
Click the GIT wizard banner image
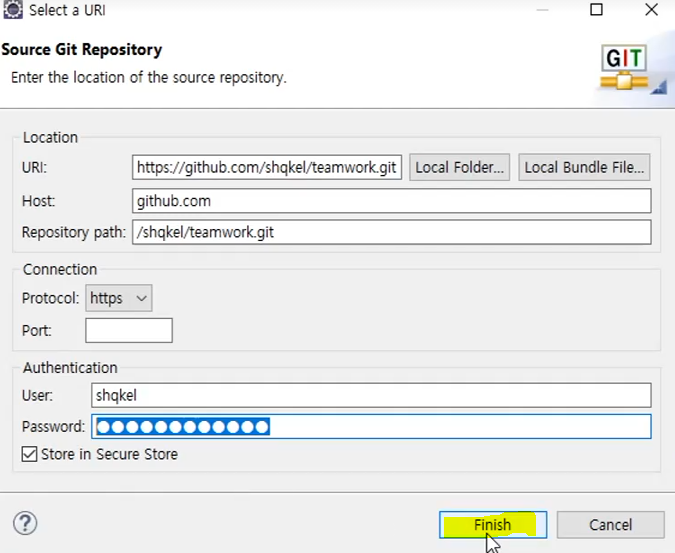coord(624,68)
